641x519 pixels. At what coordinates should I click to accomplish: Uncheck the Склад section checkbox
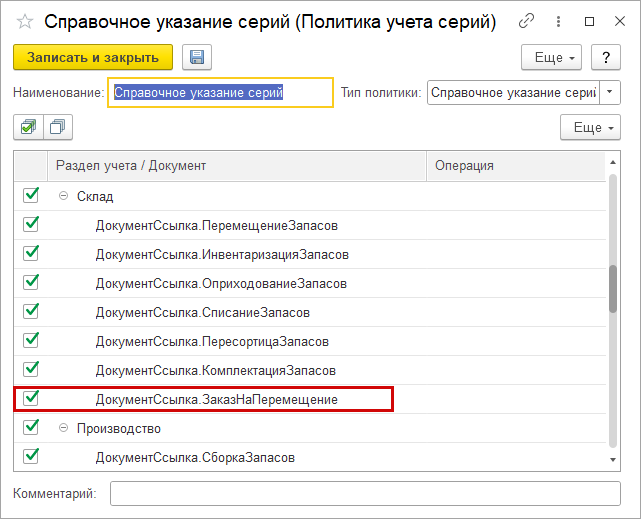click(x=31, y=196)
